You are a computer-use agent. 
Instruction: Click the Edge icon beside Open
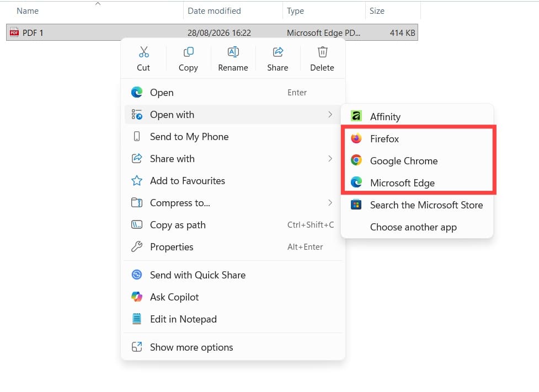(137, 93)
